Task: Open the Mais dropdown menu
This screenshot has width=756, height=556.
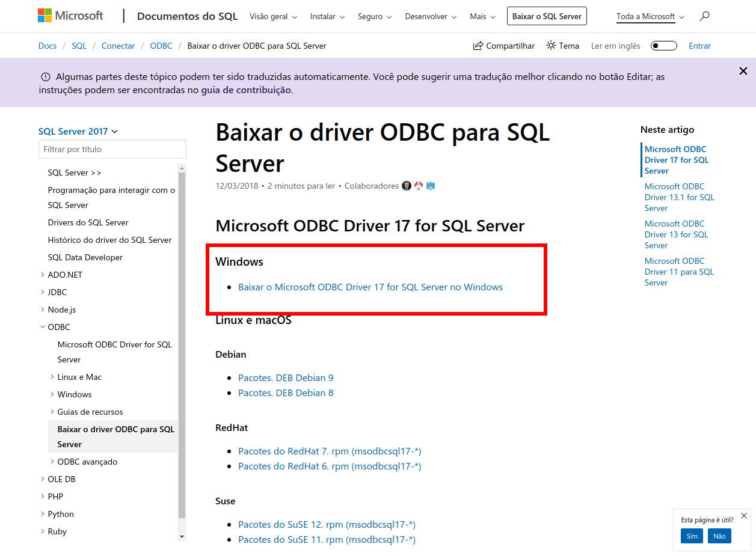Action: pyautogui.click(x=482, y=16)
